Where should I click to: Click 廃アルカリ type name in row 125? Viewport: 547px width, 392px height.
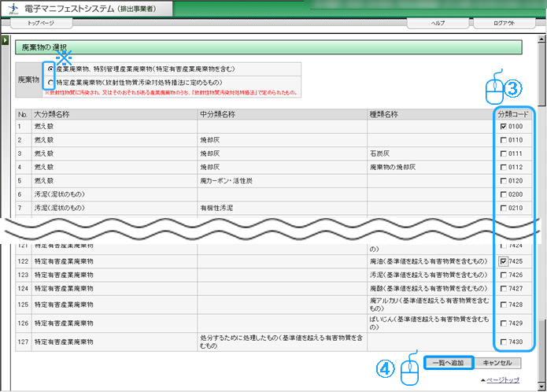coord(430,305)
